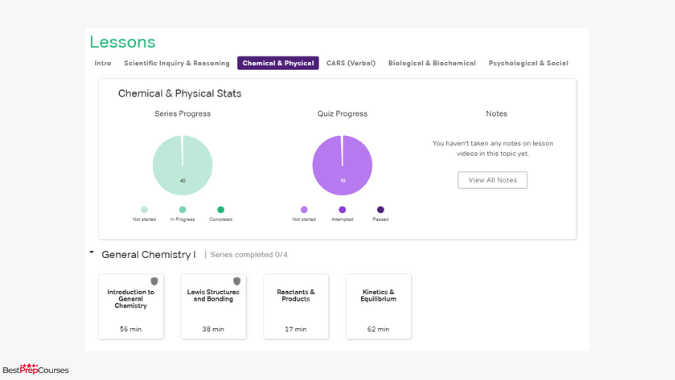675x380 pixels.
Task: Click the 'In Progress' legend dot
Action: [183, 210]
